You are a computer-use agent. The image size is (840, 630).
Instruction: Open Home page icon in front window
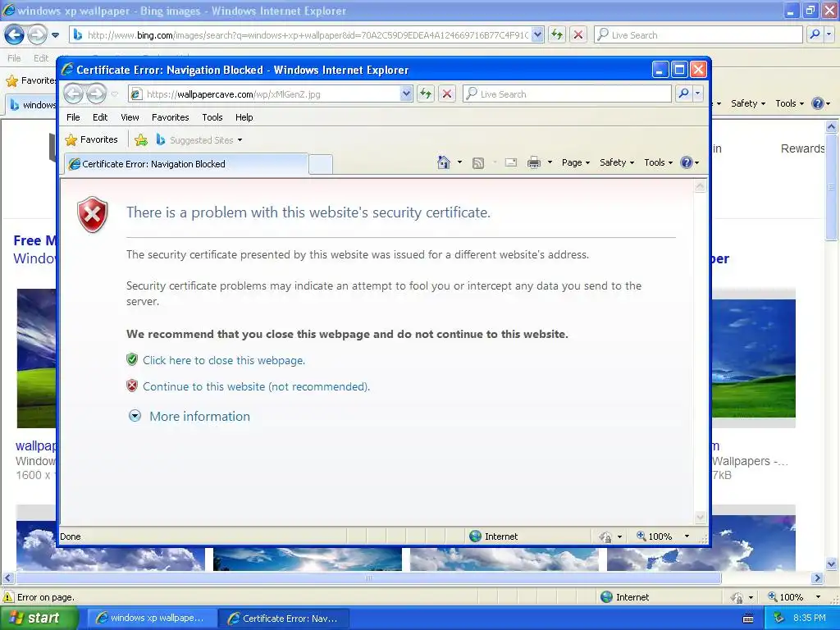[x=444, y=162]
